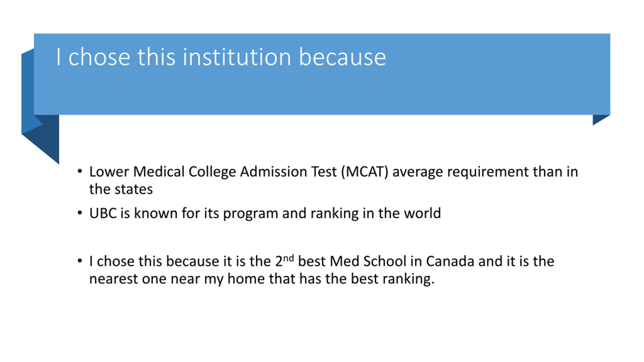The image size is (644, 362).
Task: Click the bullet marker before 'I chose this because'
Action: click(x=80, y=261)
